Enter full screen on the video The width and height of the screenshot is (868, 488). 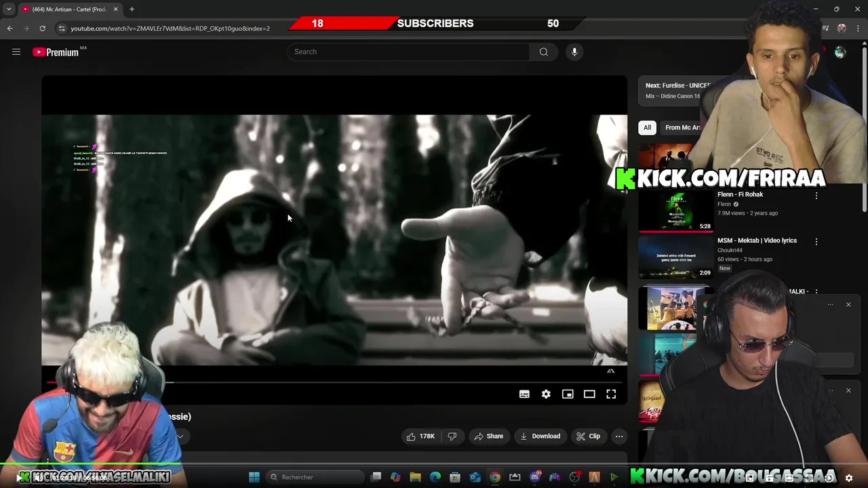(611, 394)
